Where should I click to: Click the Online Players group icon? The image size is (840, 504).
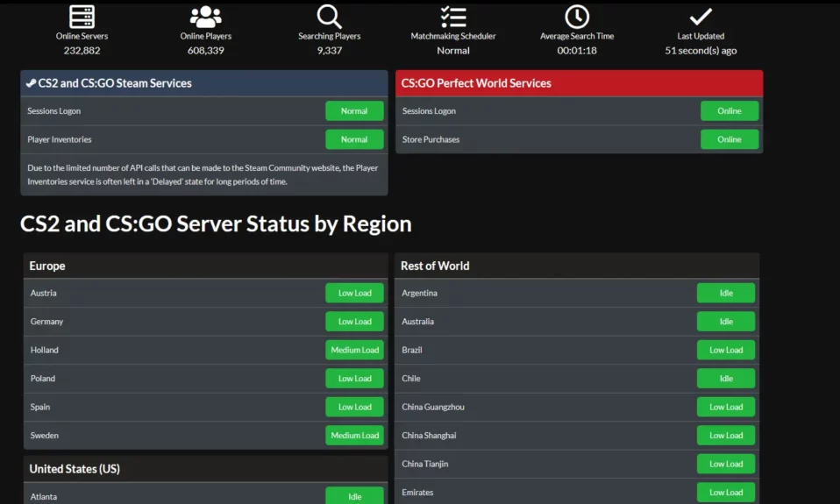pyautogui.click(x=206, y=17)
